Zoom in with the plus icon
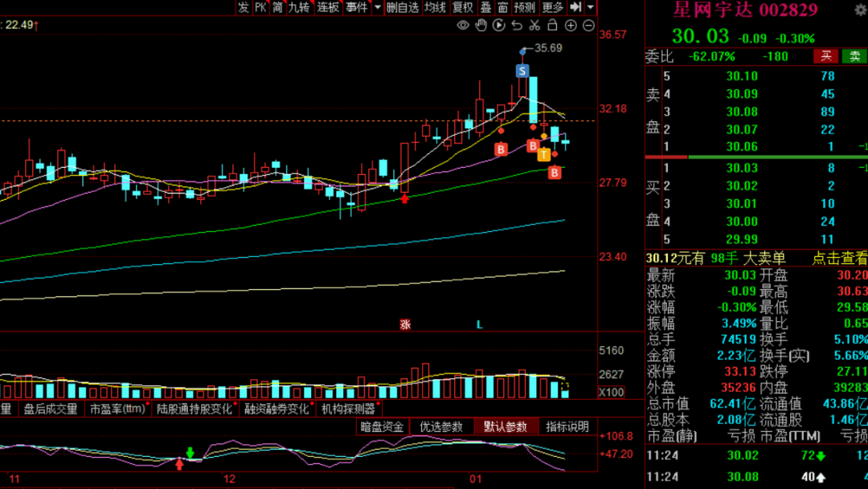The width and height of the screenshot is (868, 489). [x=571, y=26]
